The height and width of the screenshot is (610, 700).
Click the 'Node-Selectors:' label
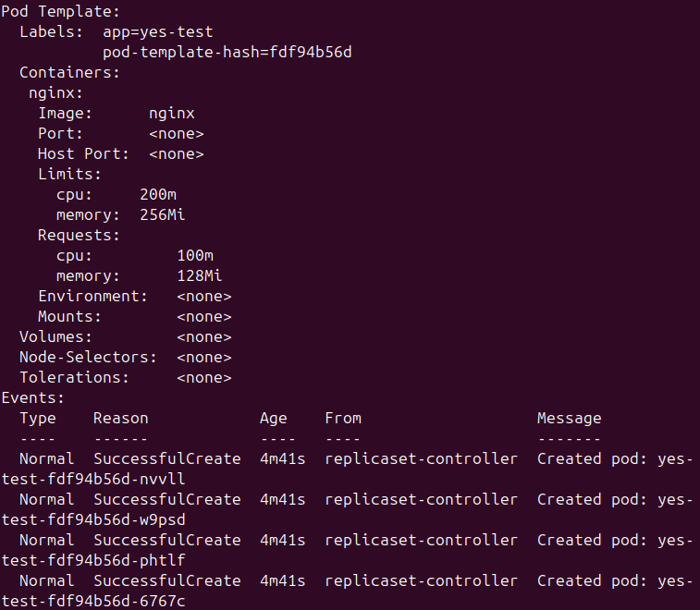(88, 358)
